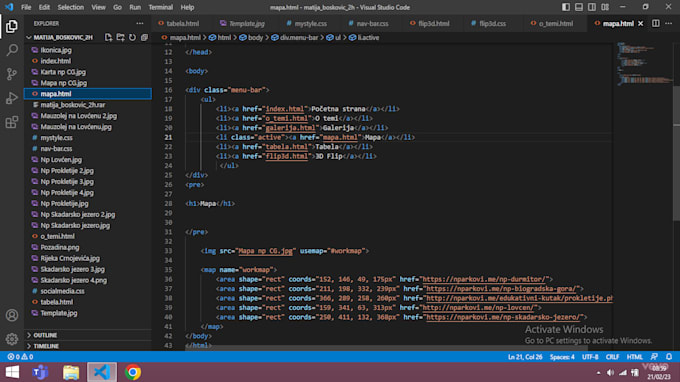Open Microsoft Teams from taskbar
This screenshot has height=382, width=680.
coord(41,372)
